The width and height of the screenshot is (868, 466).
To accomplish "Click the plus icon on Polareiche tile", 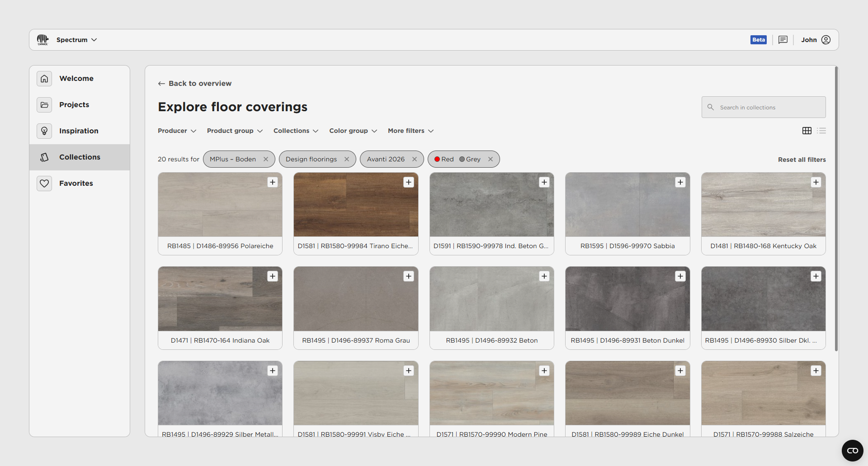I will (x=273, y=182).
